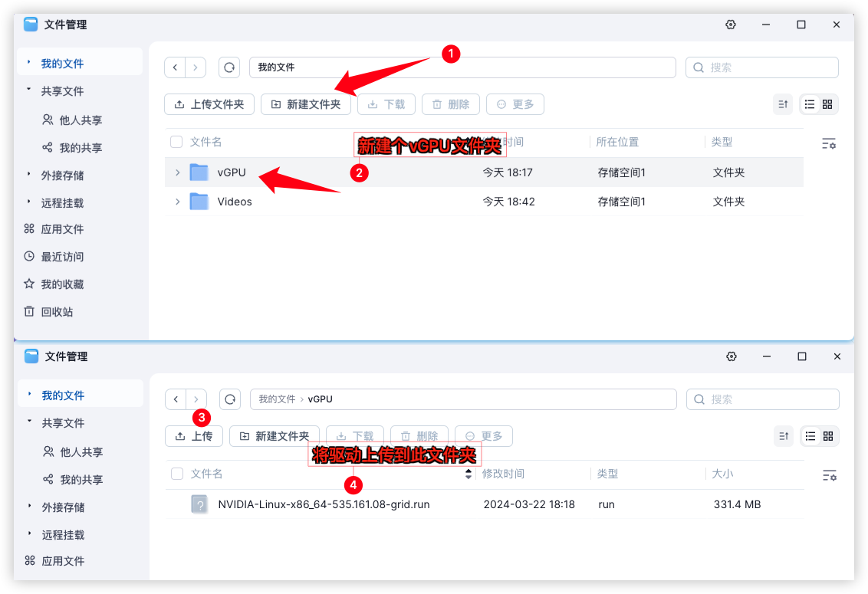Expand 远程挂载 in top window sidebar
This screenshot has width=868, height=594.
pyautogui.click(x=29, y=202)
